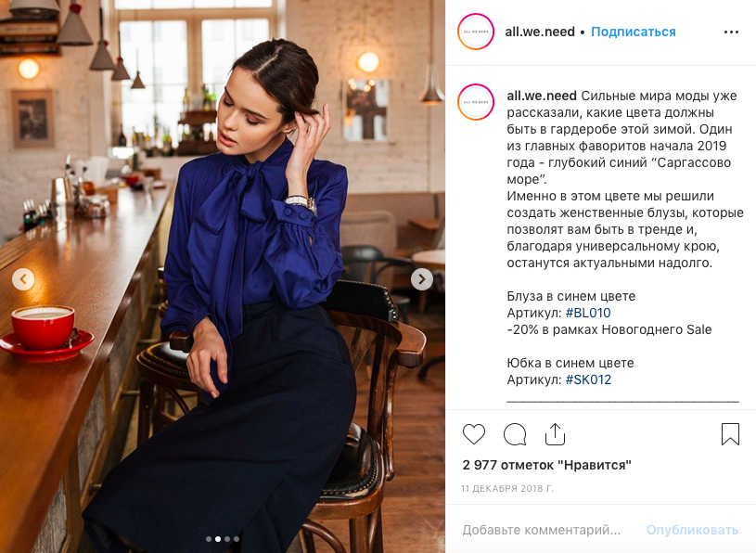Click the main post photo
756x553 pixels.
point(223,276)
